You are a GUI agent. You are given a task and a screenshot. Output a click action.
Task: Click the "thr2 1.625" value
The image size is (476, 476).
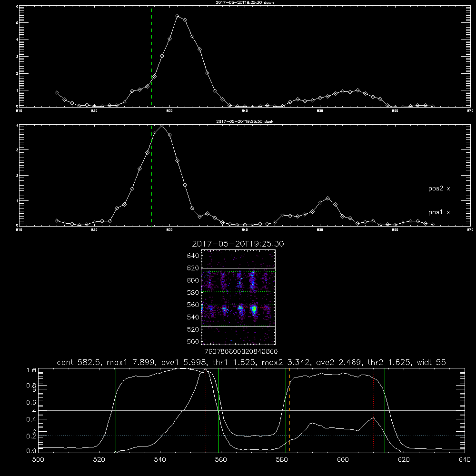pos(389,362)
